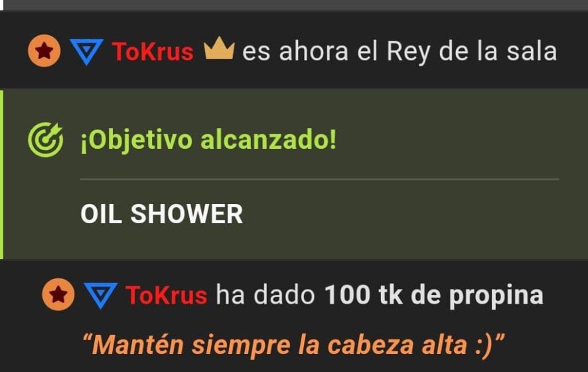Click the '¡Objetivo alcanzado!' heading
588x372 pixels.
[208, 140]
